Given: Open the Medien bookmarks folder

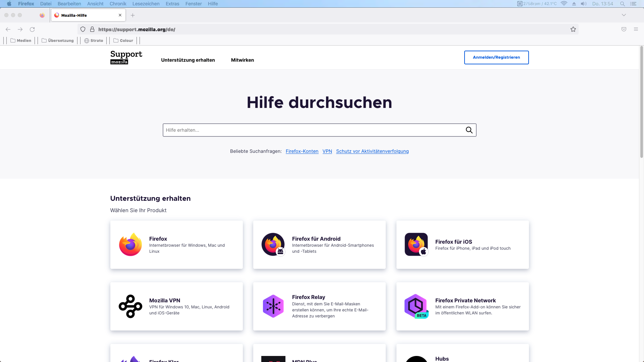Looking at the screenshot, I should [21, 41].
